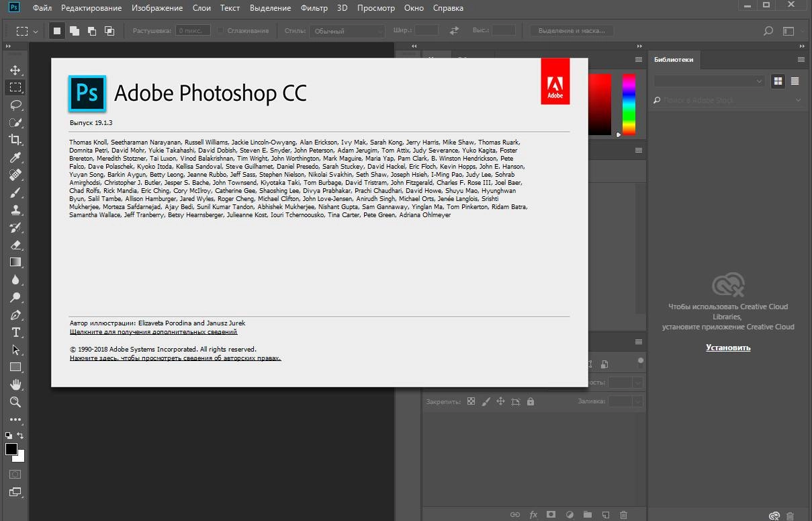This screenshot has width=812, height=521.
Task: Select the Blur tool
Action: click(x=15, y=280)
